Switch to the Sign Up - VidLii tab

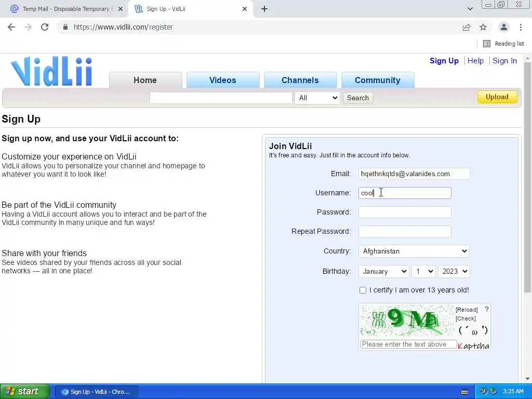(191, 9)
